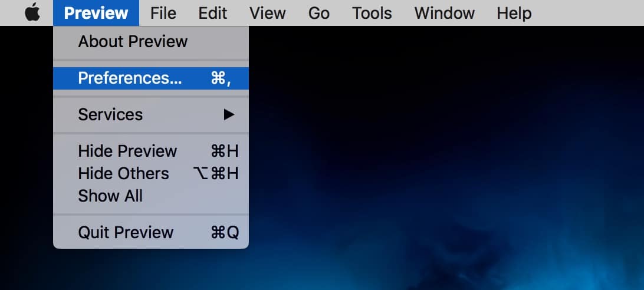Viewport: 644px width, 290px height.
Task: Quit Preview from the app menu
Action: pos(126,232)
